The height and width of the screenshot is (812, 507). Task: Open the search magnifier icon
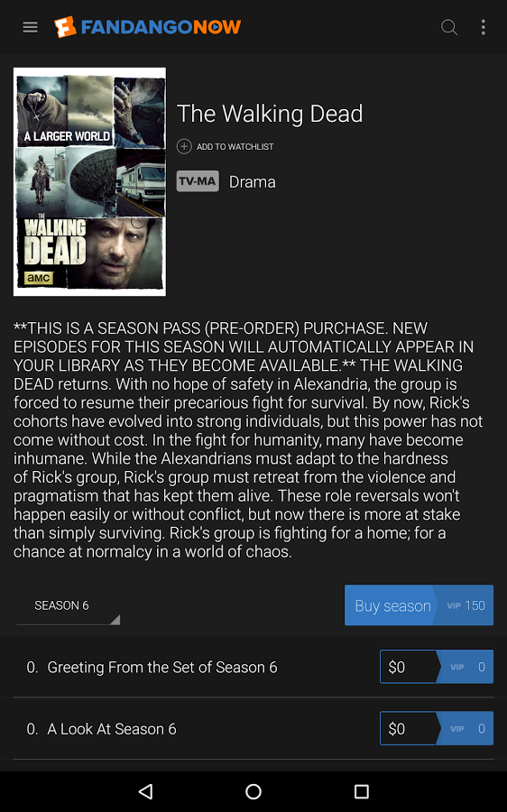pyautogui.click(x=449, y=27)
